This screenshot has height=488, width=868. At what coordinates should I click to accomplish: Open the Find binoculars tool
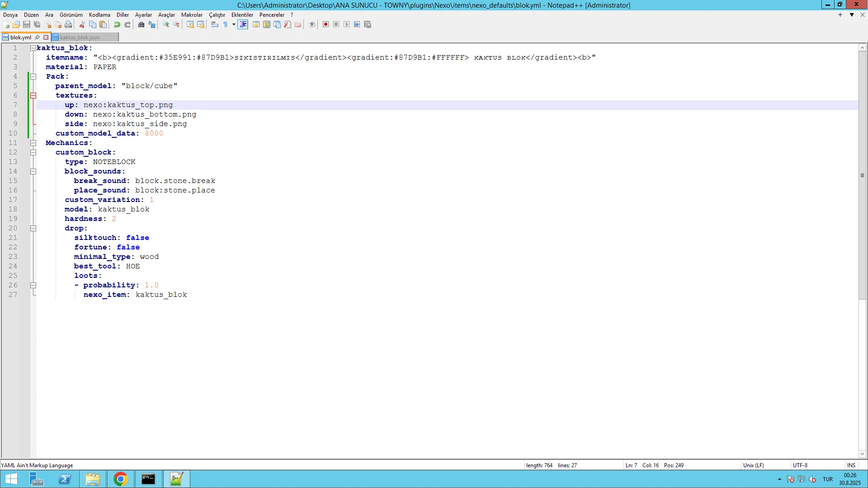[x=141, y=24]
